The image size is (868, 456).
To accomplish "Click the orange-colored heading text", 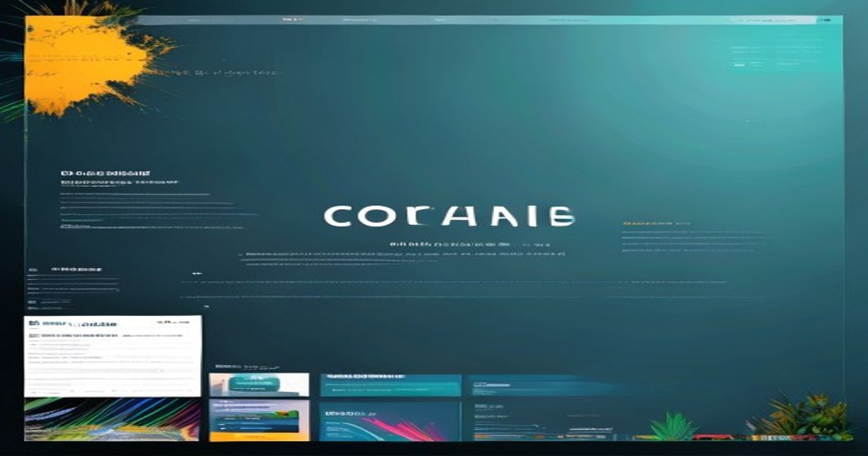I will pos(656,223).
